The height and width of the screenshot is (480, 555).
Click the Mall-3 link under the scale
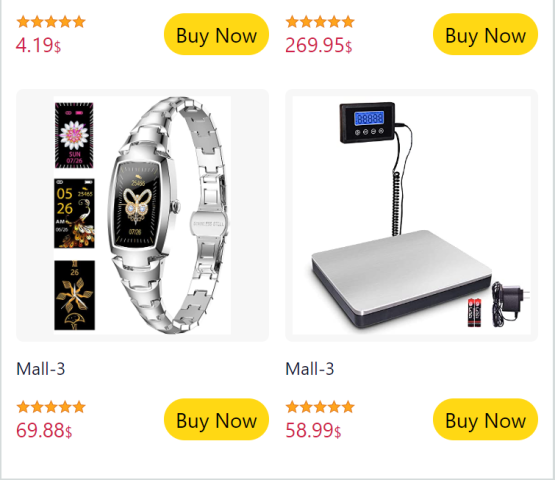tap(310, 369)
